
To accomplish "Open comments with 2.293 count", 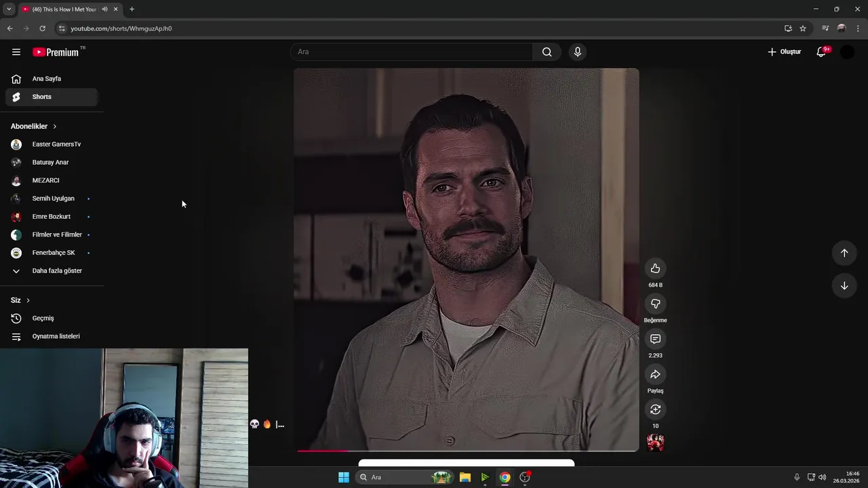I will [655, 339].
